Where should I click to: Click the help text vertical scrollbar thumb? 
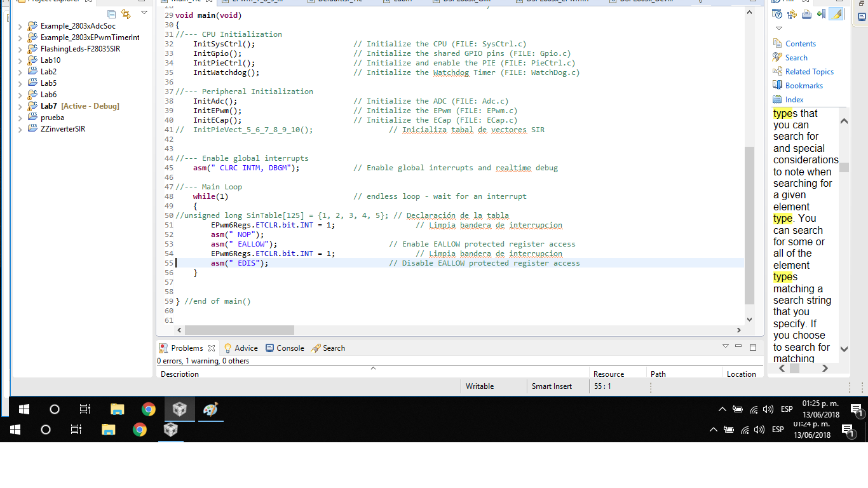844,167
